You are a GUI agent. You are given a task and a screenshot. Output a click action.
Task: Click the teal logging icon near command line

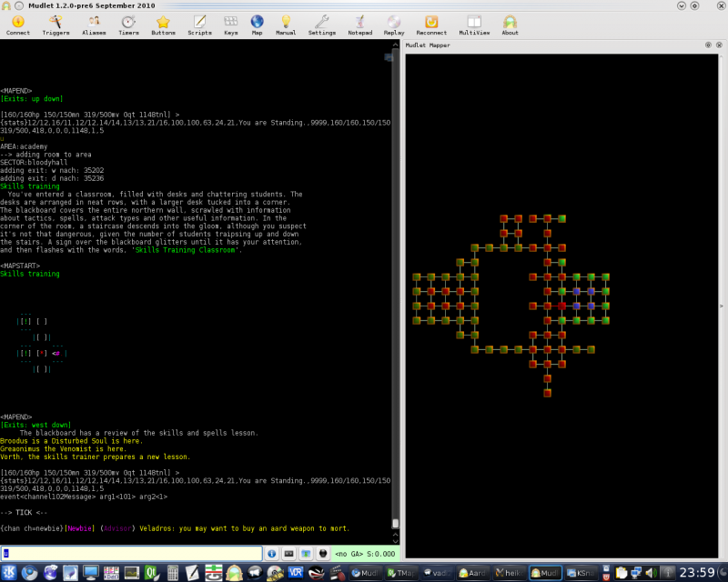point(306,553)
